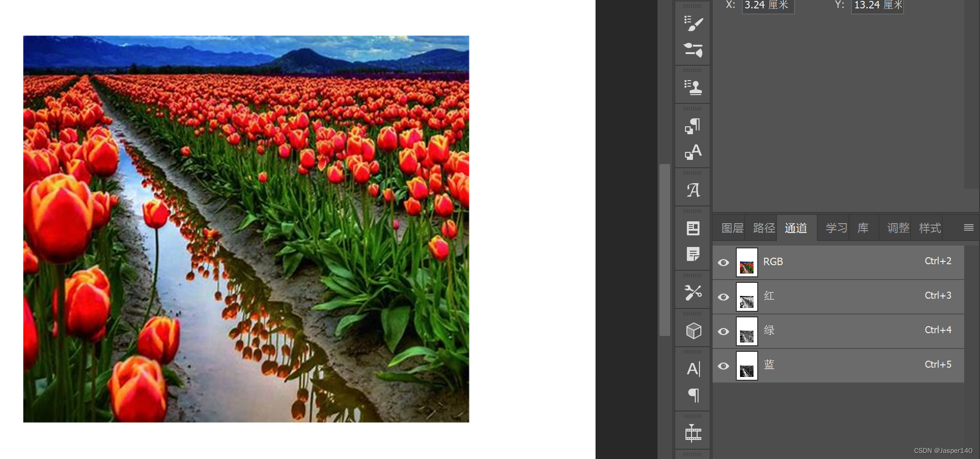
Task: Hide the RGB composite channel
Action: click(723, 262)
